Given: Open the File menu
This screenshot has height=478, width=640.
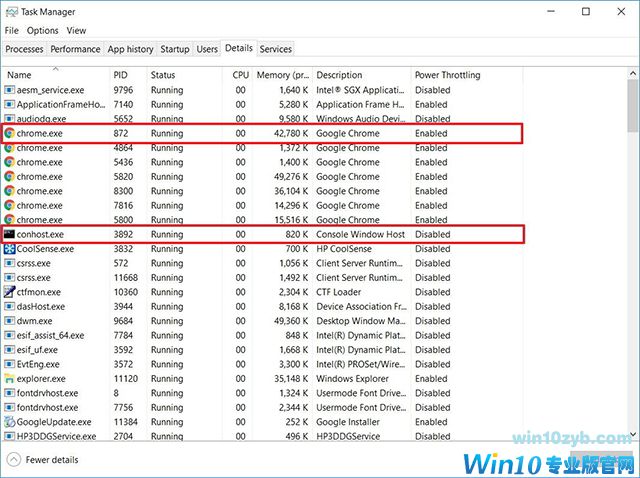Looking at the screenshot, I should [11, 31].
